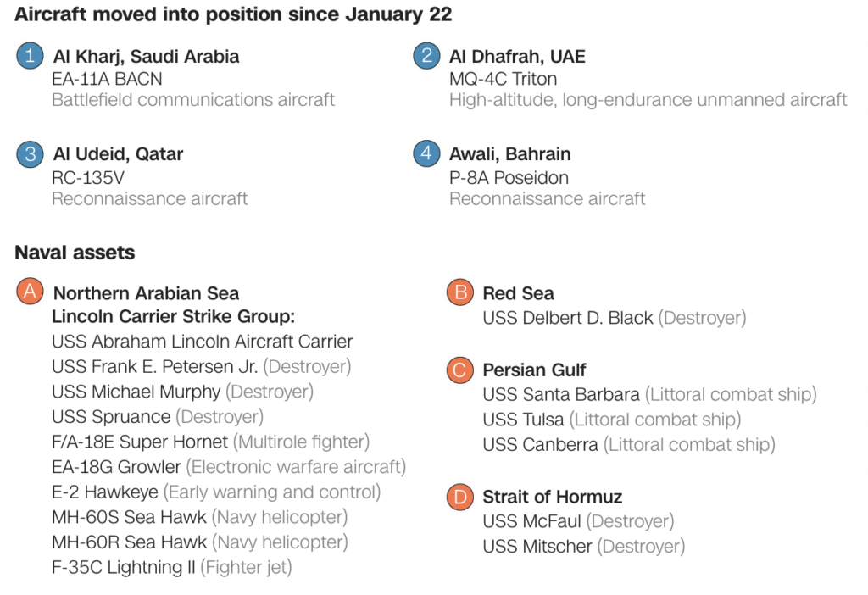
Task: Select the Al Udeid, Qatar heading
Action: pos(118,154)
